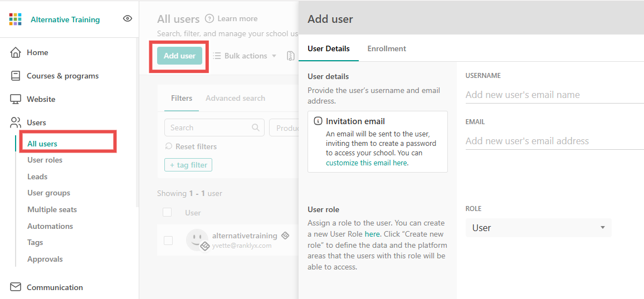Click the Reset filters refresh icon
The width and height of the screenshot is (644, 299).
tap(168, 146)
